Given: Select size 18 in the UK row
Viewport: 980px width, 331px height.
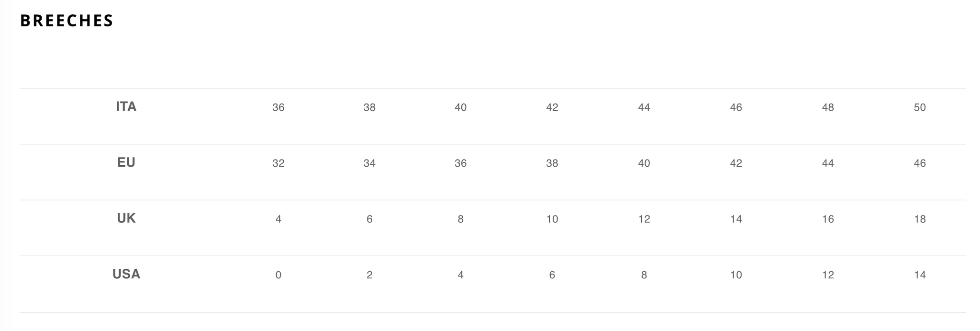Looking at the screenshot, I should (920, 219).
